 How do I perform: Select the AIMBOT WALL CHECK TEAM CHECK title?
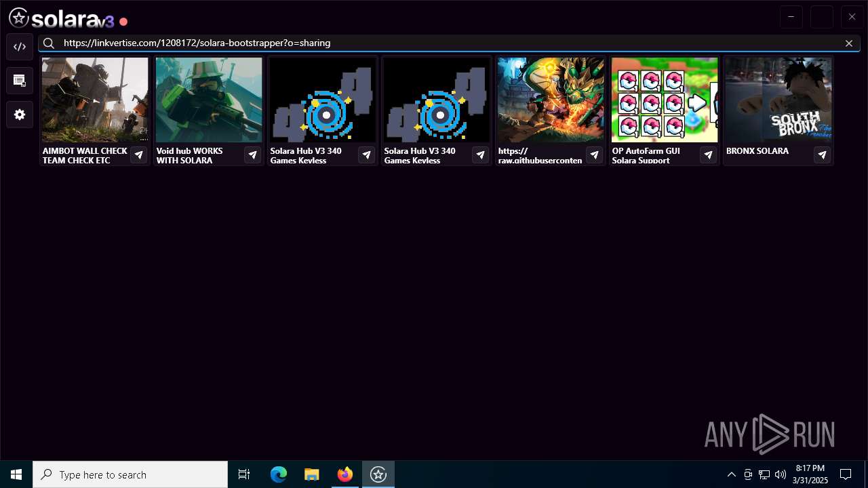pos(85,156)
